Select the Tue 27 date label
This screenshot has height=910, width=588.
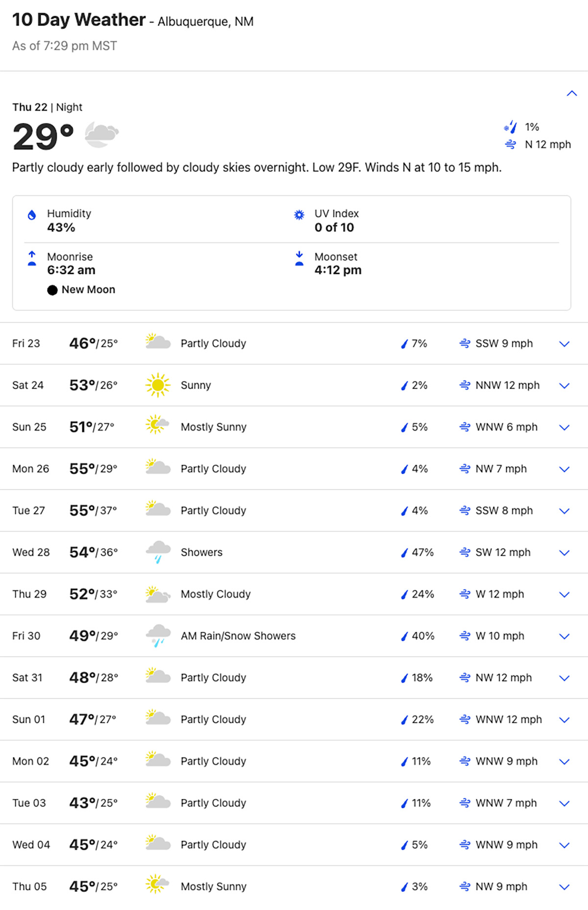point(28,511)
